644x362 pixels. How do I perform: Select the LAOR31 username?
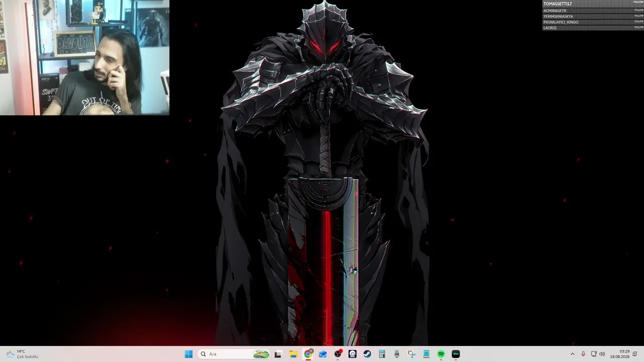pos(550,28)
